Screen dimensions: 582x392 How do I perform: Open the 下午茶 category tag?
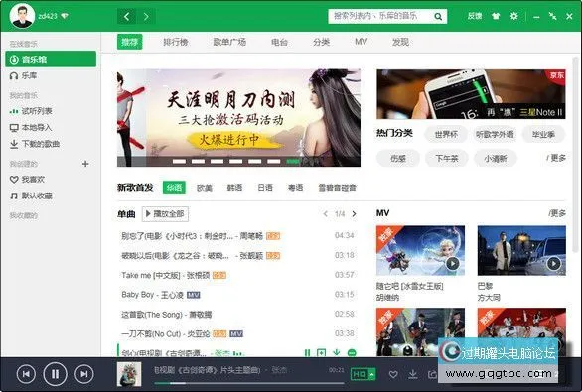click(447, 159)
